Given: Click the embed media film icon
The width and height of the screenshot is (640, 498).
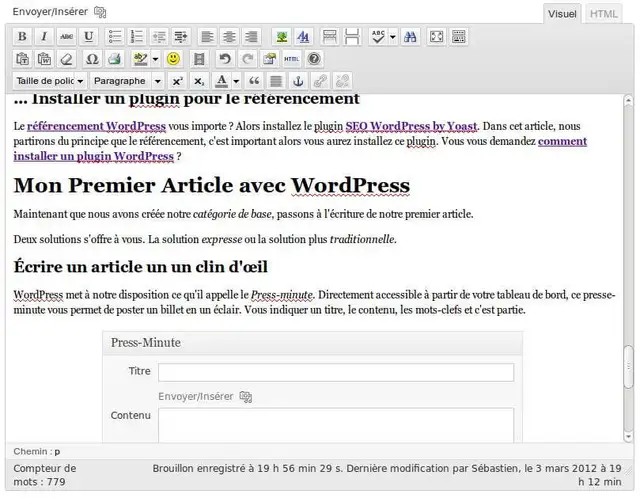Looking at the screenshot, I should (x=199, y=59).
